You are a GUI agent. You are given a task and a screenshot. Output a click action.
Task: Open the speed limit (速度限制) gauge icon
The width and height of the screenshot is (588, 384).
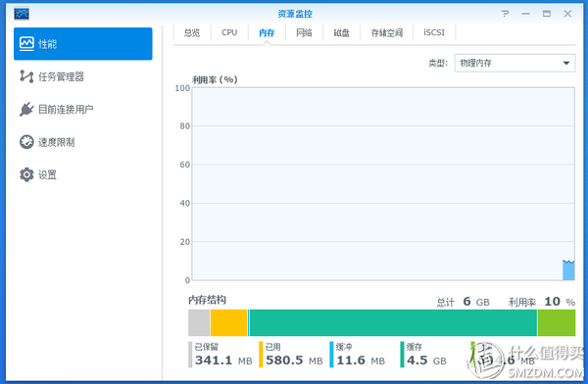coord(26,142)
